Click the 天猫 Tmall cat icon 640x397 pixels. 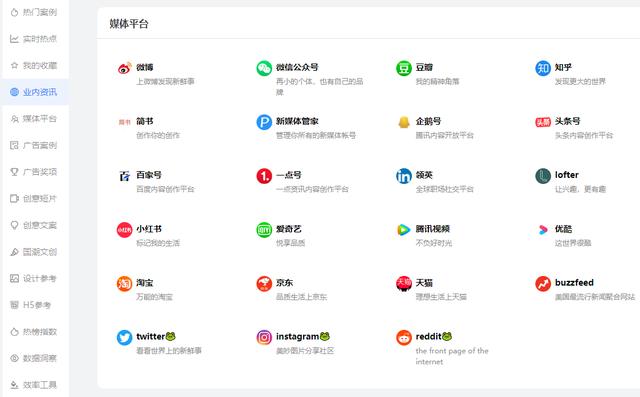tap(404, 284)
